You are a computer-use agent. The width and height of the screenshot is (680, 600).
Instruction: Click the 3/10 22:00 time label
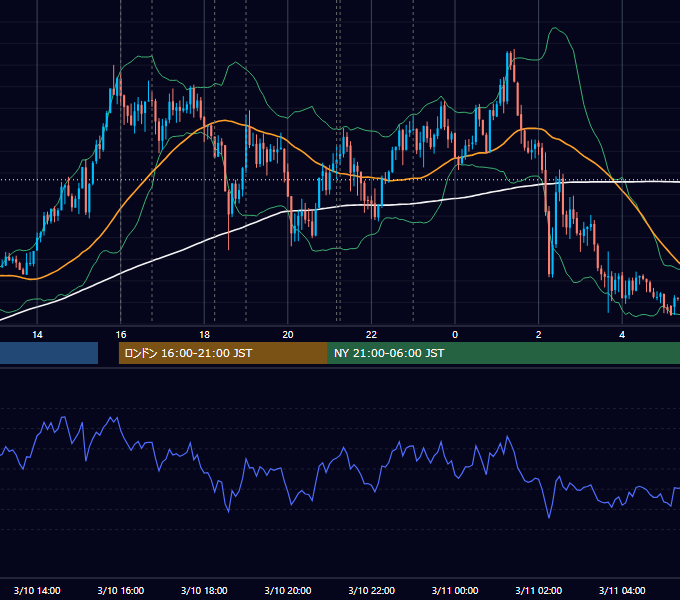[371, 590]
